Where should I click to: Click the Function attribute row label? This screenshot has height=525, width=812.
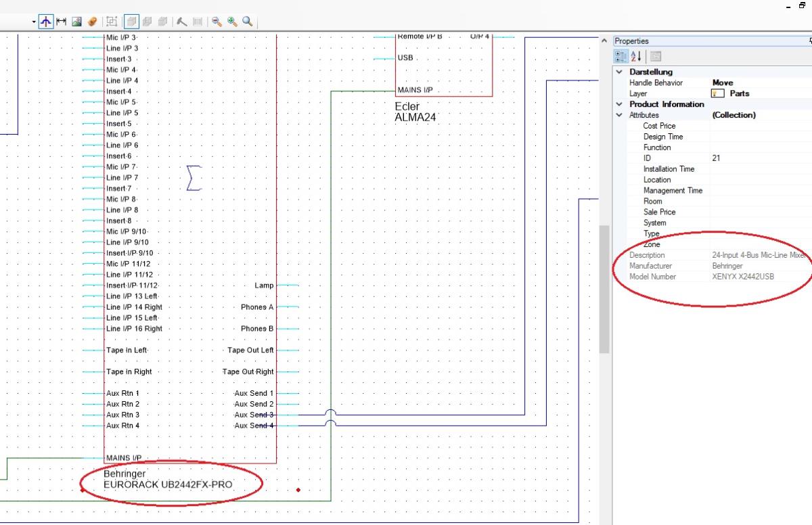click(x=657, y=147)
